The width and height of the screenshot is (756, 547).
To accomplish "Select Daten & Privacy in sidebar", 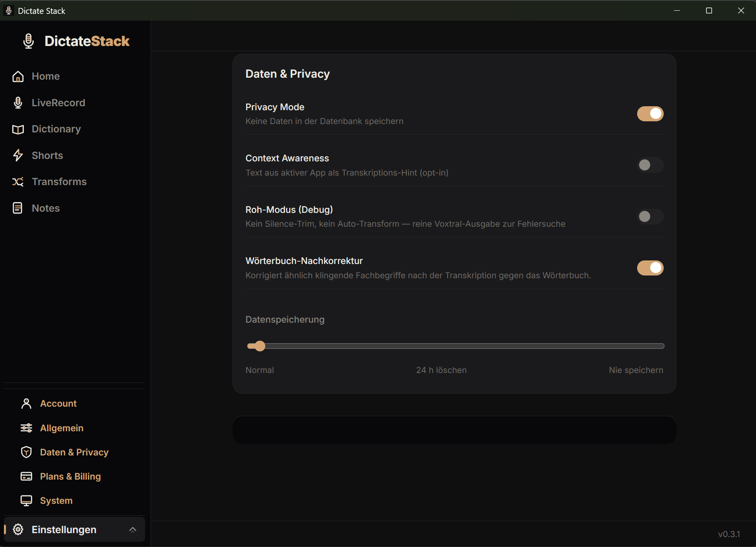I will point(74,452).
